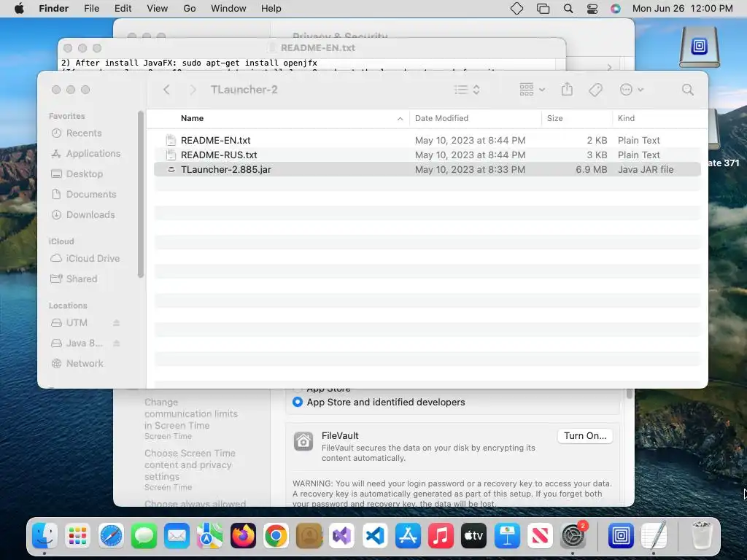Click the Finder sidebar scrollbar

click(140, 194)
